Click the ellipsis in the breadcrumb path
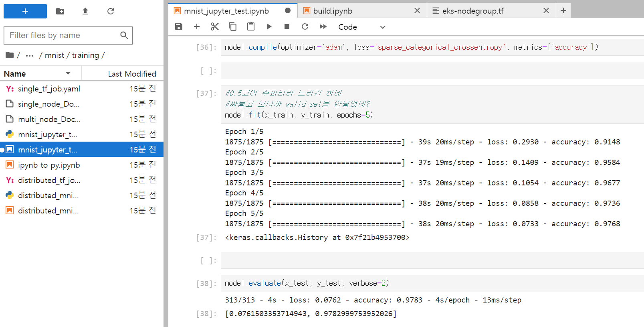Screen dimensions: 644x327 pos(30,55)
